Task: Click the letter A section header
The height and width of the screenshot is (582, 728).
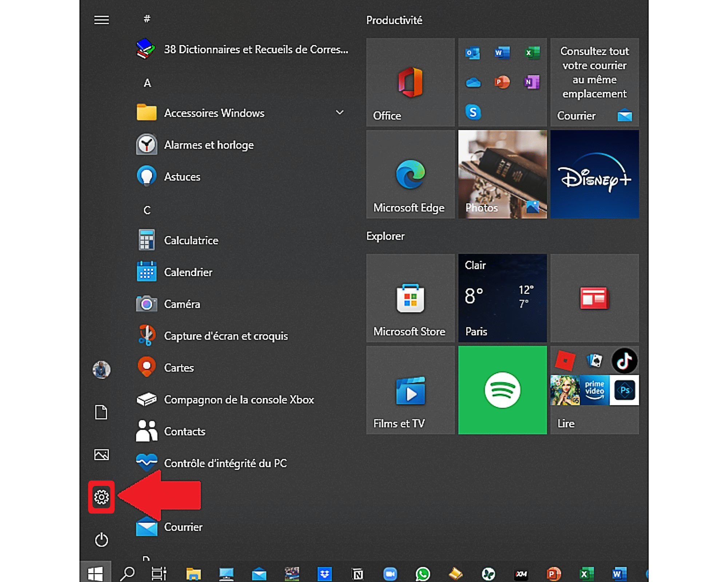Action: 147,83
